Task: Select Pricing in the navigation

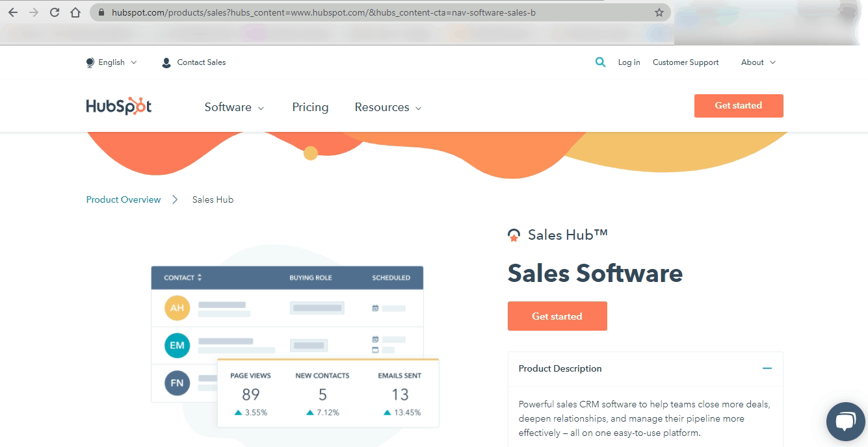Action: (x=310, y=107)
